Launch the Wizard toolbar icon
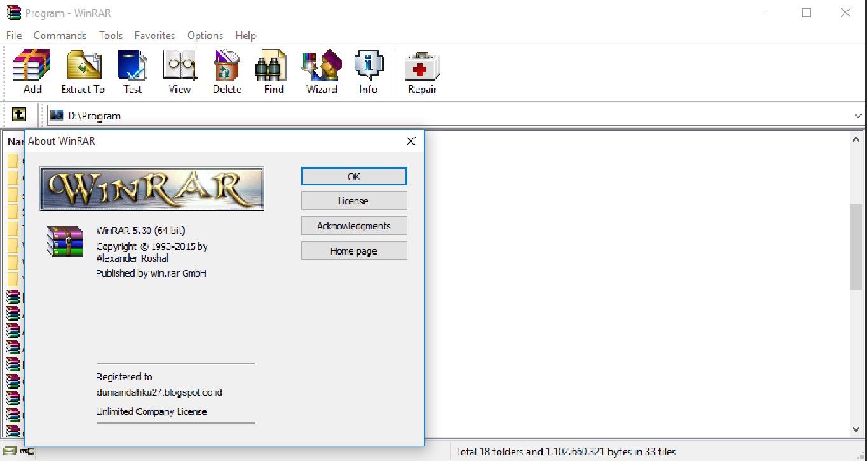 pyautogui.click(x=322, y=71)
